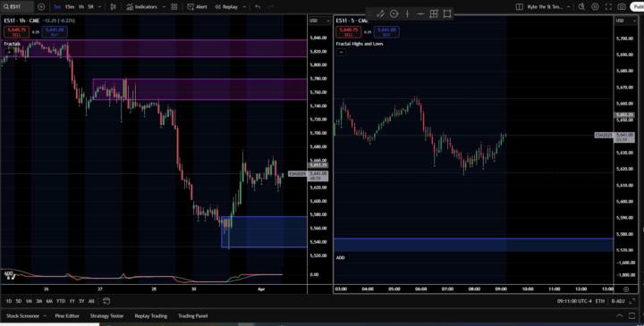Screen dimensions: 644x326
Task: Collapse the right chart Fractal legend arrow
Action: (341, 52)
